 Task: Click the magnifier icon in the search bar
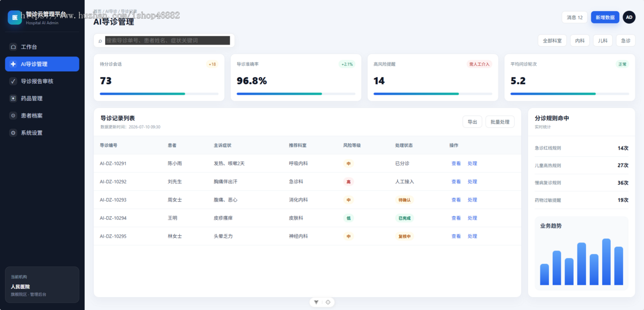tap(100, 41)
